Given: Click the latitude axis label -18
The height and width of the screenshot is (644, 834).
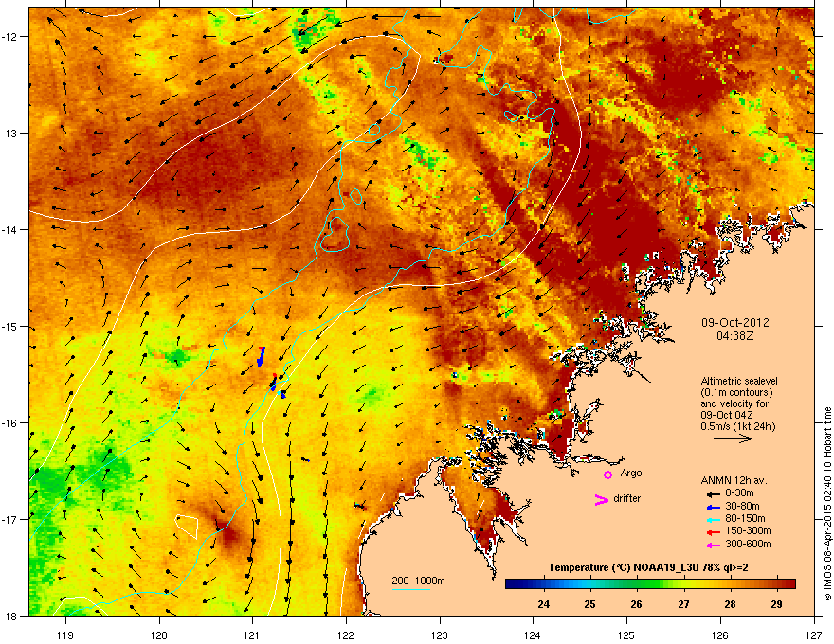Looking at the screenshot, I should click(x=10, y=616).
